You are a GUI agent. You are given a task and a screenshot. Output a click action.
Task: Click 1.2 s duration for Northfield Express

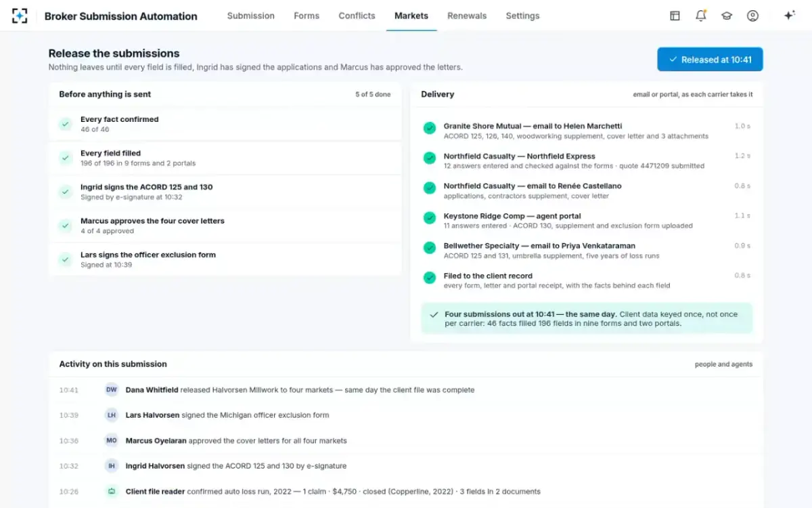coord(742,156)
